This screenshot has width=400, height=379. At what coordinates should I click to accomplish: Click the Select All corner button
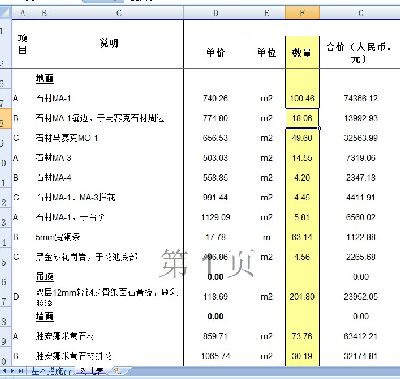(6, 13)
